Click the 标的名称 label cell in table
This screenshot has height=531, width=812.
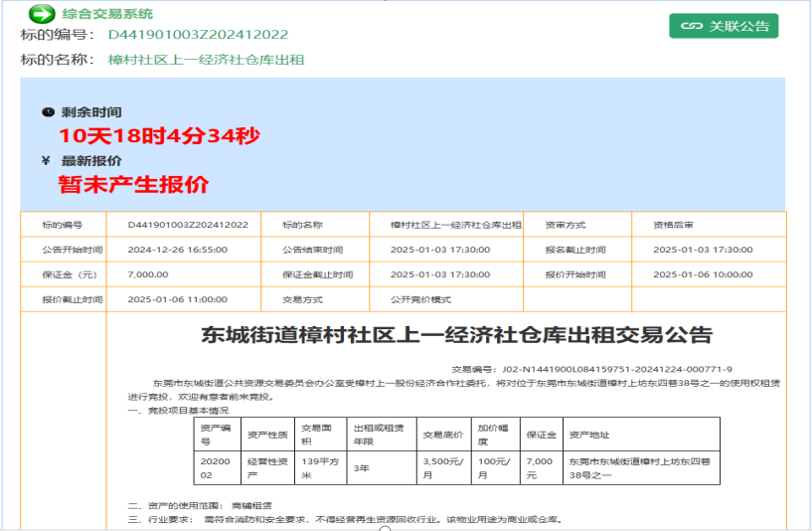tap(315, 225)
